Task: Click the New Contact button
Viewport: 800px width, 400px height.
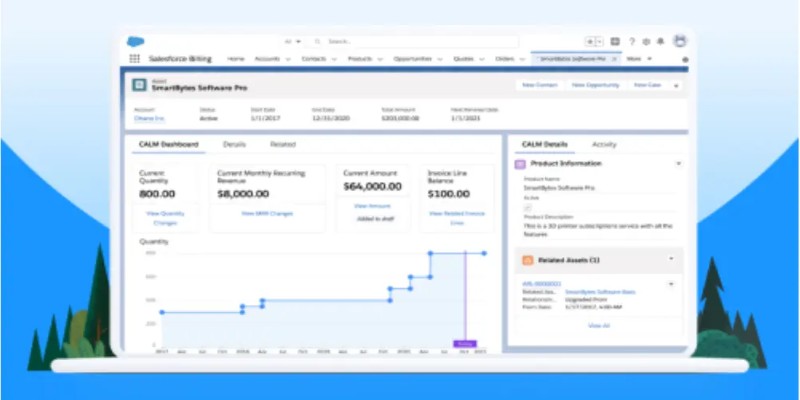Action: pyautogui.click(x=540, y=85)
